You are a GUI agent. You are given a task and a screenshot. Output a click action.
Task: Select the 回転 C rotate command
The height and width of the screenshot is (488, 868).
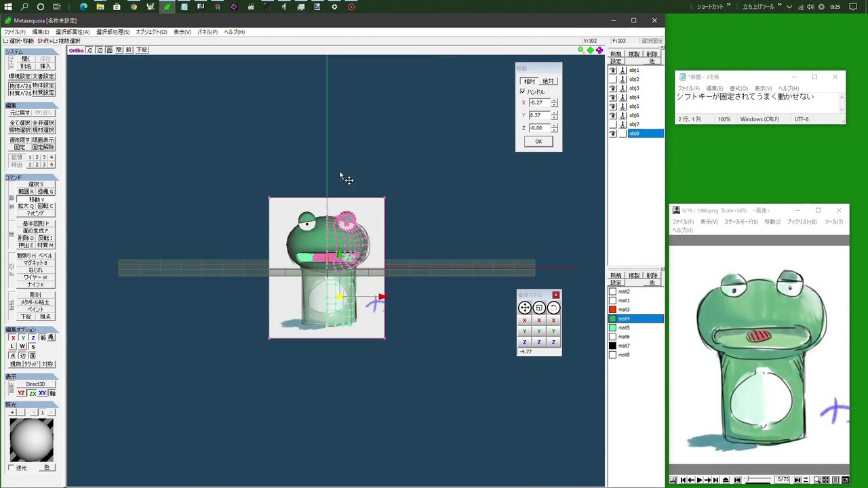(45, 206)
